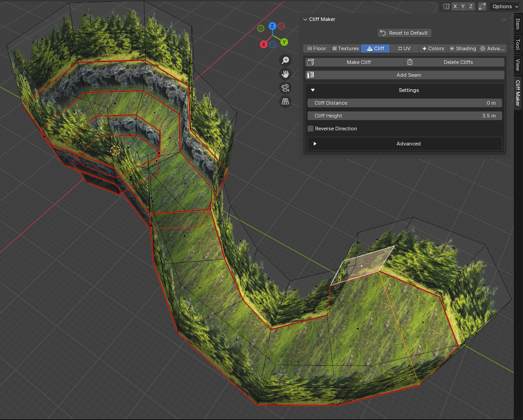Open the Shading tab
Image resolution: width=523 pixels, height=420 pixels.
[x=463, y=48]
